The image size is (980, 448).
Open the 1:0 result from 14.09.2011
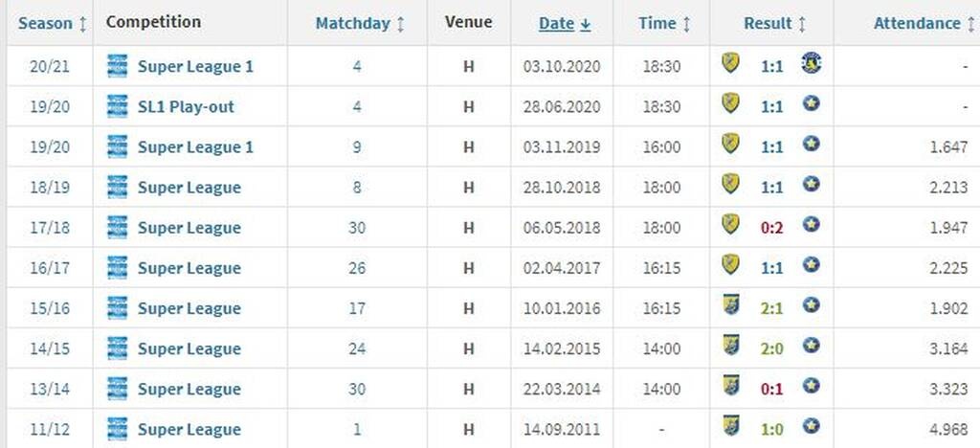click(x=771, y=429)
